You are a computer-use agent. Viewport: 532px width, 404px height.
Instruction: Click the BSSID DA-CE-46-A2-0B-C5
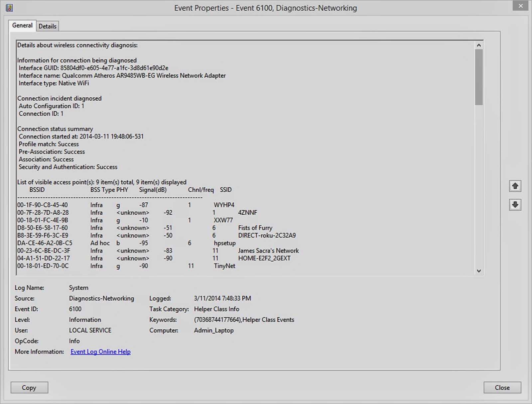pyautogui.click(x=45, y=243)
